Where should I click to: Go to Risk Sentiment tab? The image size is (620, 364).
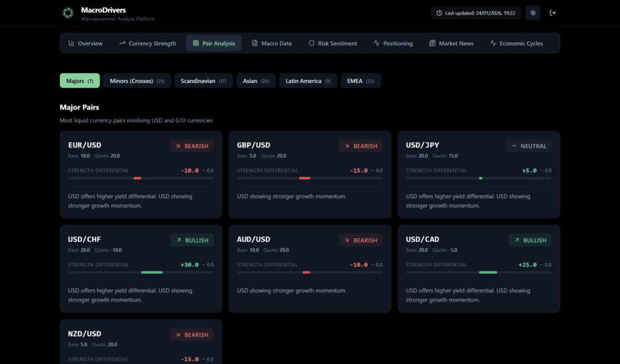[x=332, y=44]
